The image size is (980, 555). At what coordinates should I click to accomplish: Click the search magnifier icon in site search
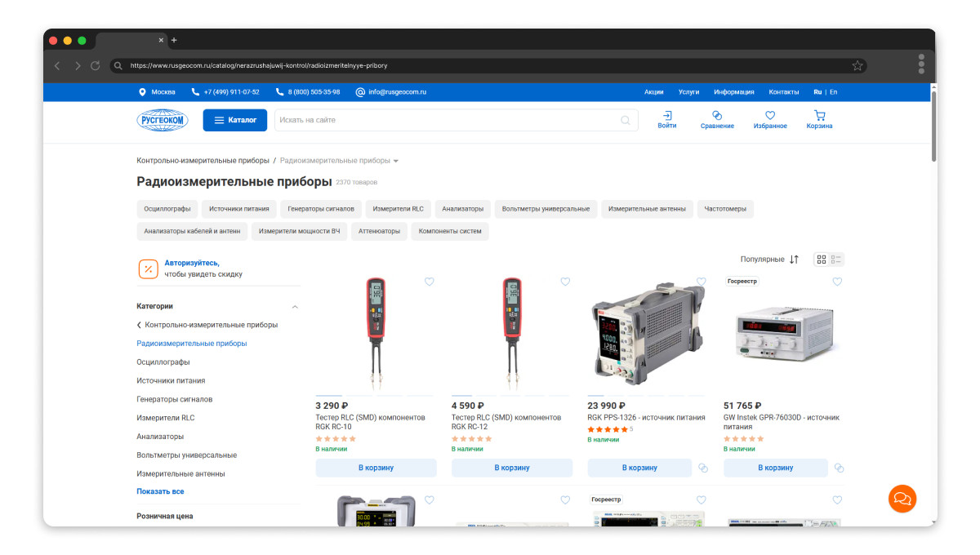click(x=626, y=120)
